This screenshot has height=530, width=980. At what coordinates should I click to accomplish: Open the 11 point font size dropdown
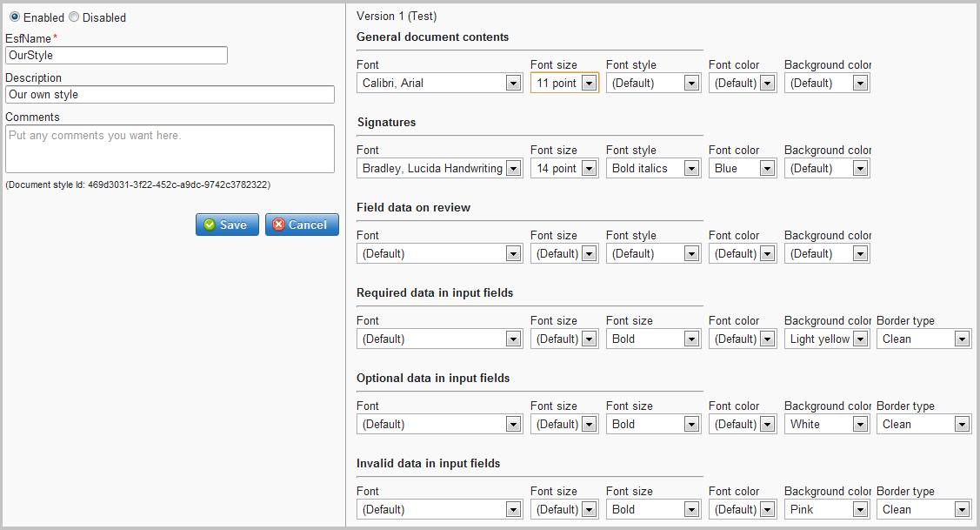pos(564,84)
